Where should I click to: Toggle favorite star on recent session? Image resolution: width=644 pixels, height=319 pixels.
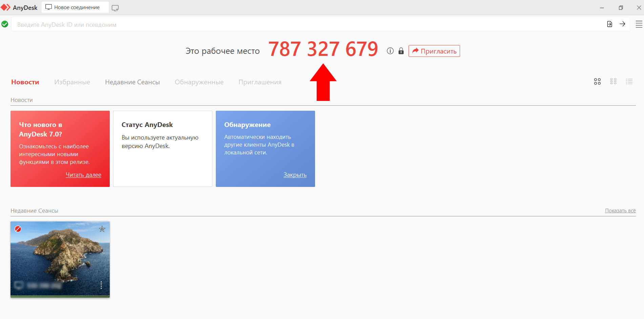click(102, 229)
